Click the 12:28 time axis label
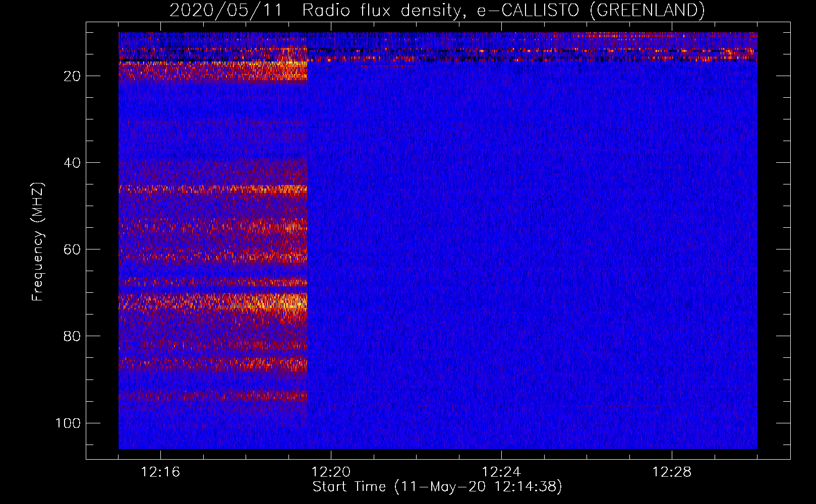This screenshot has height=504, width=816. click(x=672, y=472)
